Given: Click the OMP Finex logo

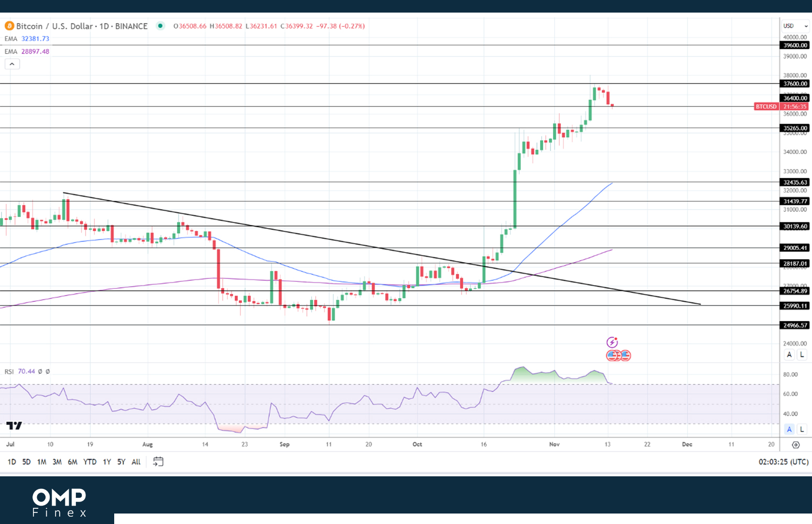Looking at the screenshot, I should [59, 503].
